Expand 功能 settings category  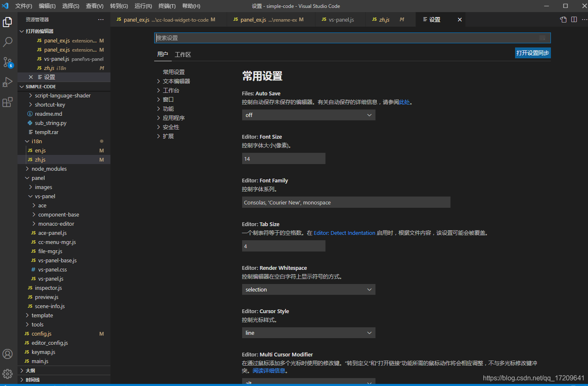click(165, 109)
